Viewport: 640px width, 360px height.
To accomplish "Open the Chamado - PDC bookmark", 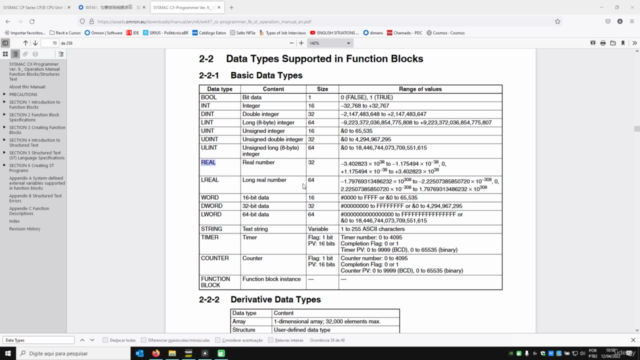I will [404, 33].
